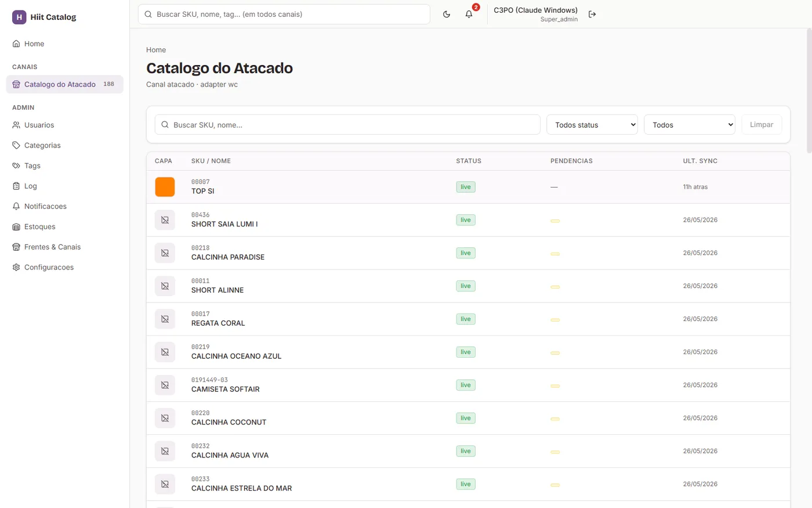Click live status badge of TOP SI

pyautogui.click(x=466, y=187)
